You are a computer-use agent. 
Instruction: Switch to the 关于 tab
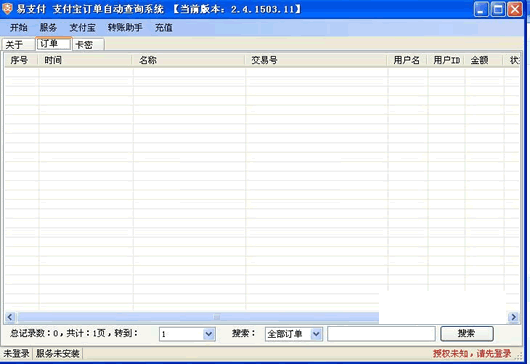(18, 45)
